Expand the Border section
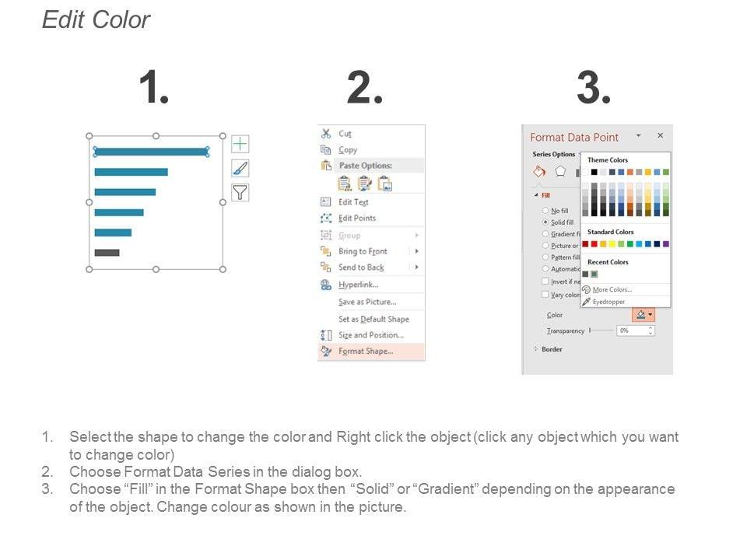 [x=535, y=349]
